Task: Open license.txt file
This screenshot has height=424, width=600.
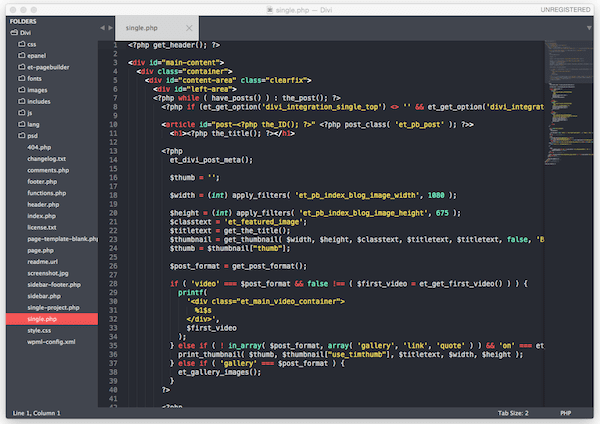Action: 42,227
